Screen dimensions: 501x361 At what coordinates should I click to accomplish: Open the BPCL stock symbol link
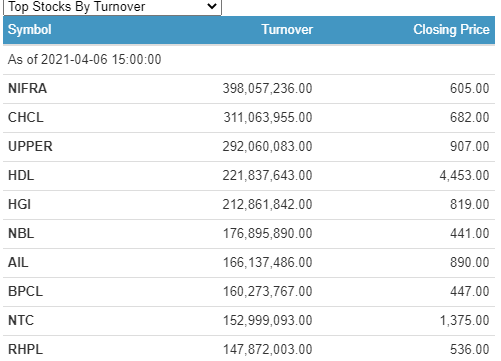[x=25, y=291]
